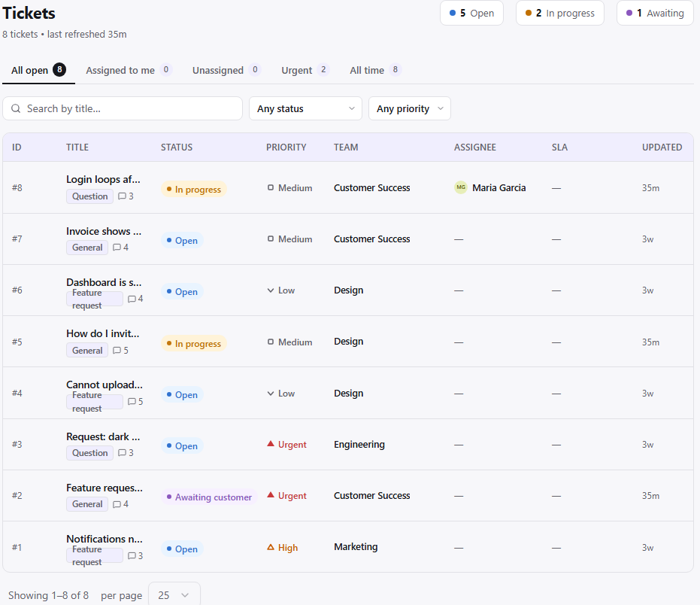700x605 pixels.
Task: Click the 1 Awaiting summary chip
Action: (655, 13)
